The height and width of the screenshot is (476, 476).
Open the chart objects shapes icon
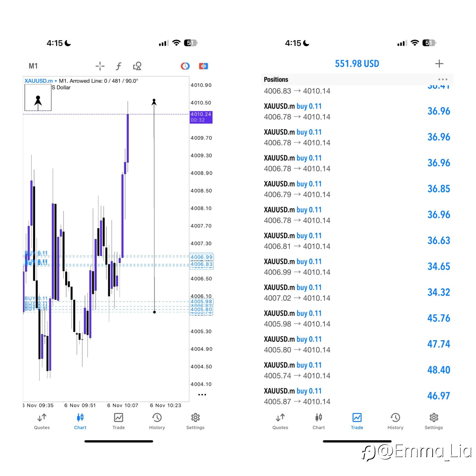pos(137,66)
